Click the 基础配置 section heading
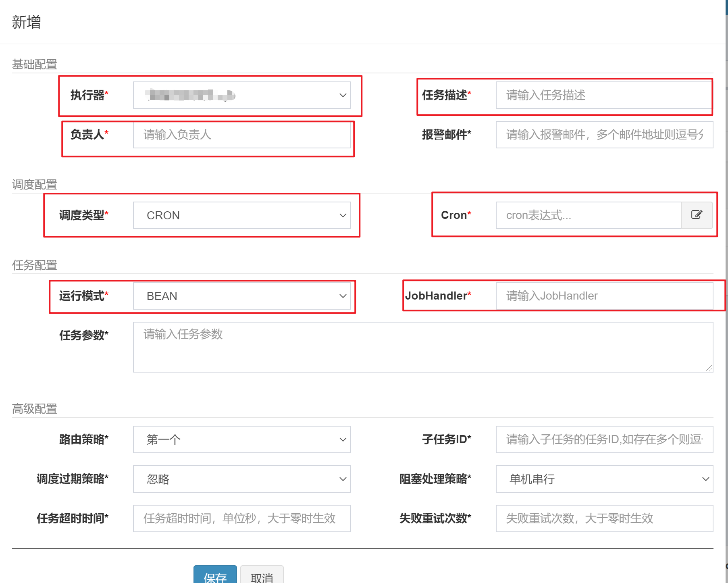728x583 pixels. [x=35, y=65]
